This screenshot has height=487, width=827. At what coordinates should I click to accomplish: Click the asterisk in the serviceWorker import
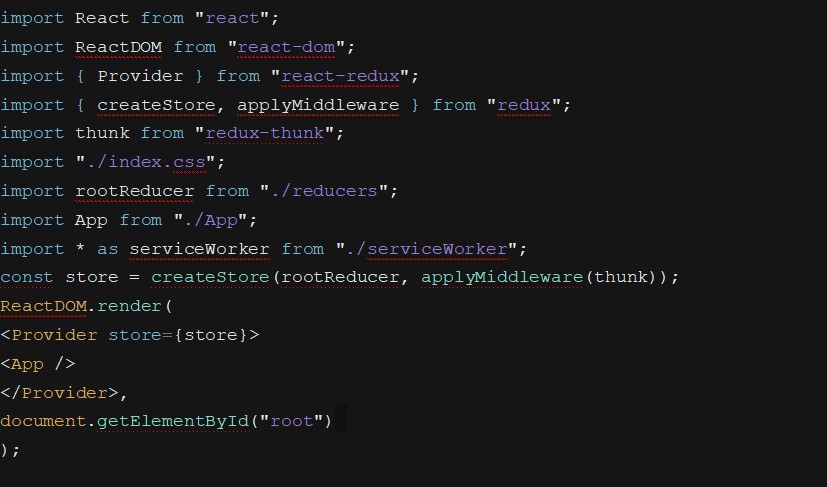(x=80, y=248)
